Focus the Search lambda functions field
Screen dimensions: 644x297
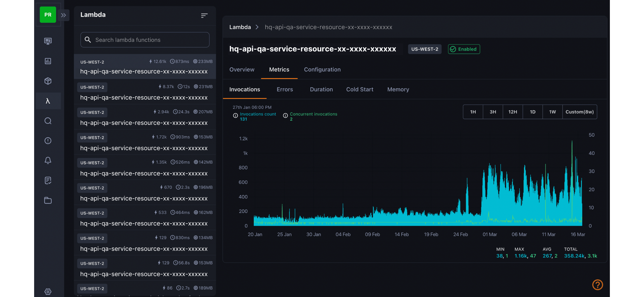pyautogui.click(x=145, y=40)
